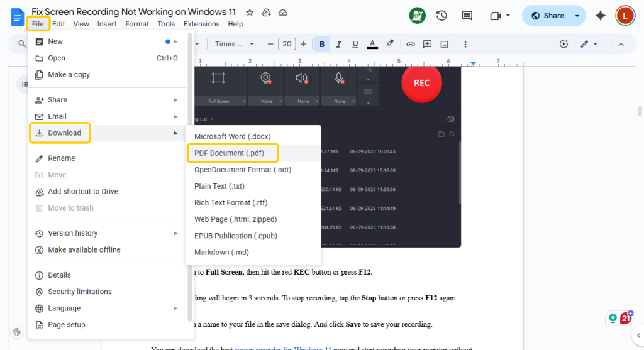
Task: Open the Edit menu
Action: click(x=58, y=24)
